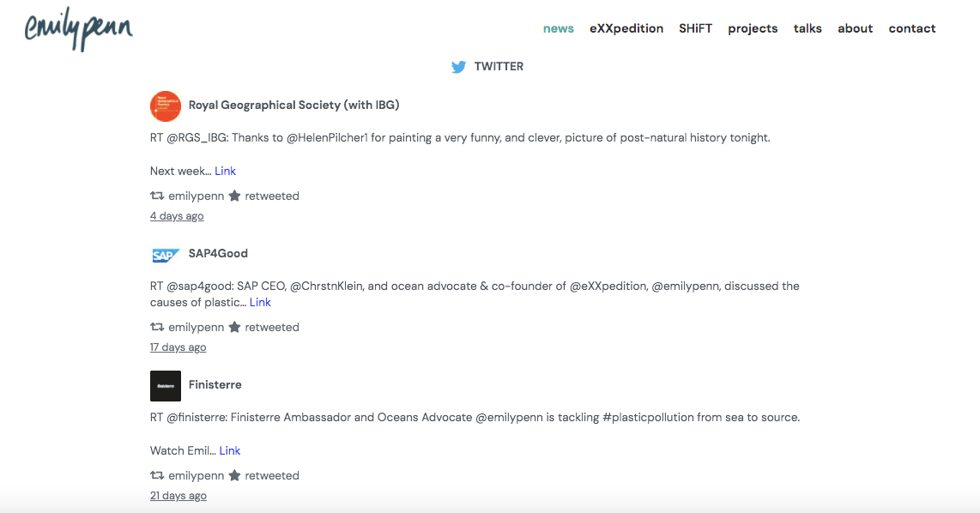Click the retweet icon on the SAP4Good tweet
This screenshot has height=513, width=980.
(157, 327)
